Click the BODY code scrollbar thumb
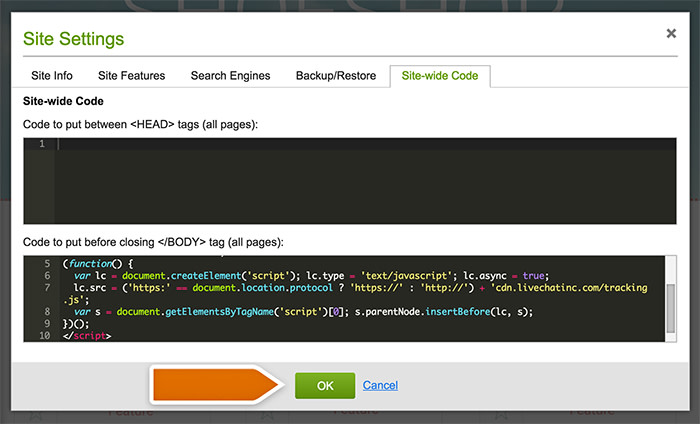This screenshot has height=424, width=700. point(671,308)
